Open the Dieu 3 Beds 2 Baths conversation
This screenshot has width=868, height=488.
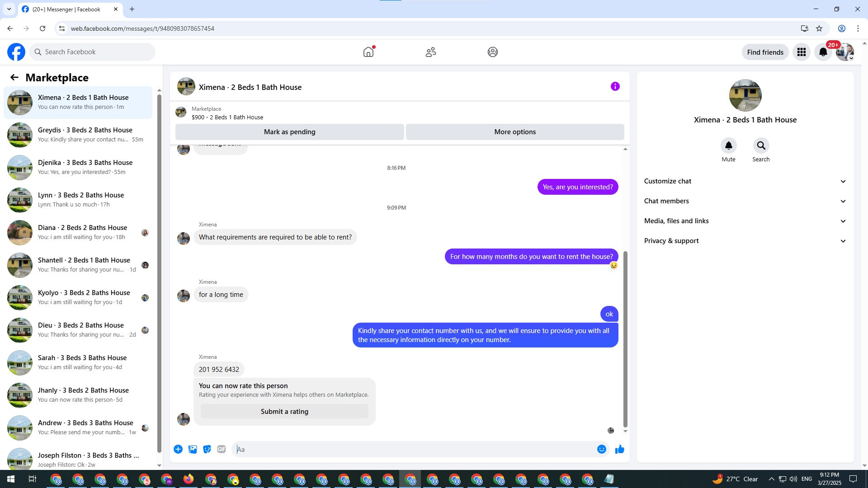(x=78, y=330)
